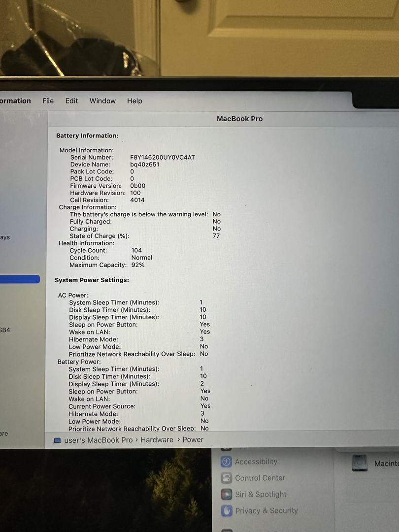399x532 pixels.
Task: Select cell revision value 4014
Action: (137, 200)
